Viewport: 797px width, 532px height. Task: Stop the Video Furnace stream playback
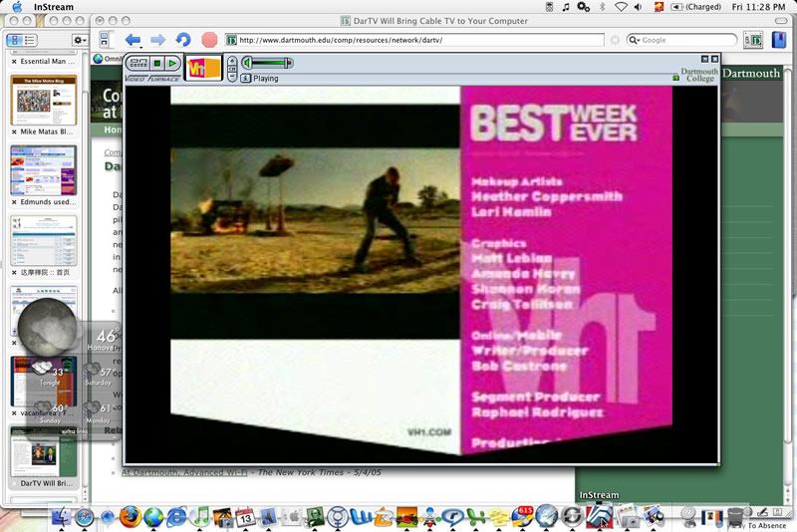tap(157, 64)
